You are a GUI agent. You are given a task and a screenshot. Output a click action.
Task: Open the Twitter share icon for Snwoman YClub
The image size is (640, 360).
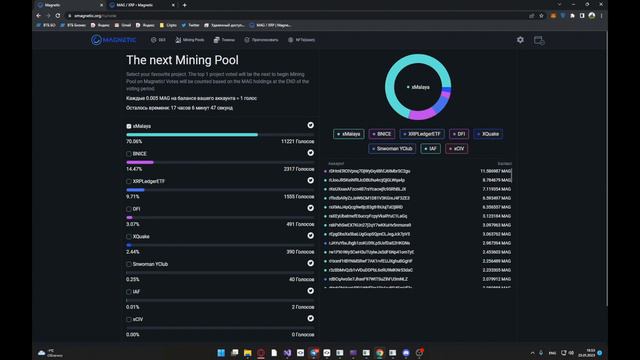tap(311, 263)
